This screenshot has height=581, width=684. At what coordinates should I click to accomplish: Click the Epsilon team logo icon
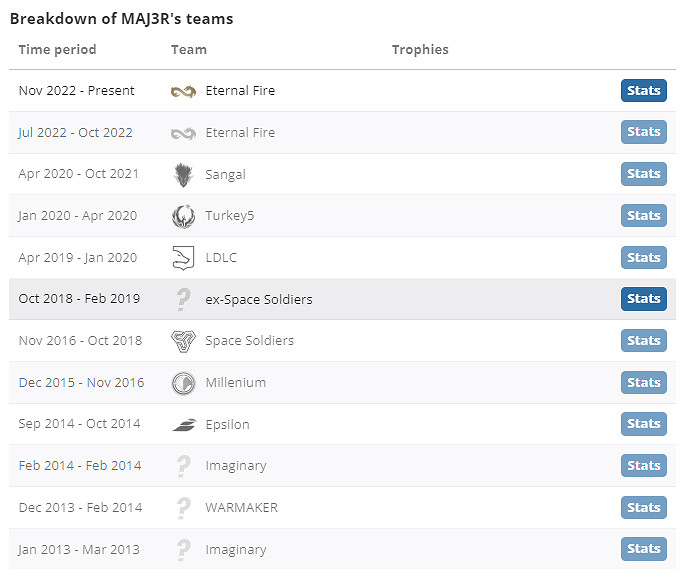183,425
